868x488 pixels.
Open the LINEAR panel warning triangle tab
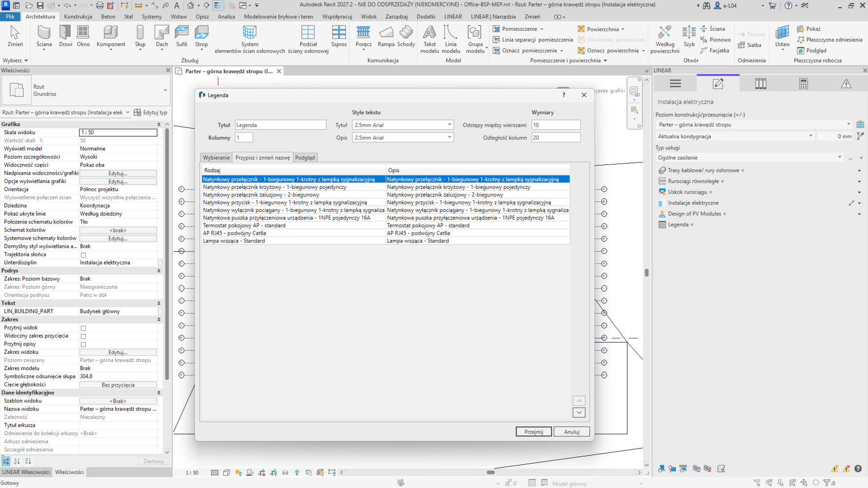[846, 83]
